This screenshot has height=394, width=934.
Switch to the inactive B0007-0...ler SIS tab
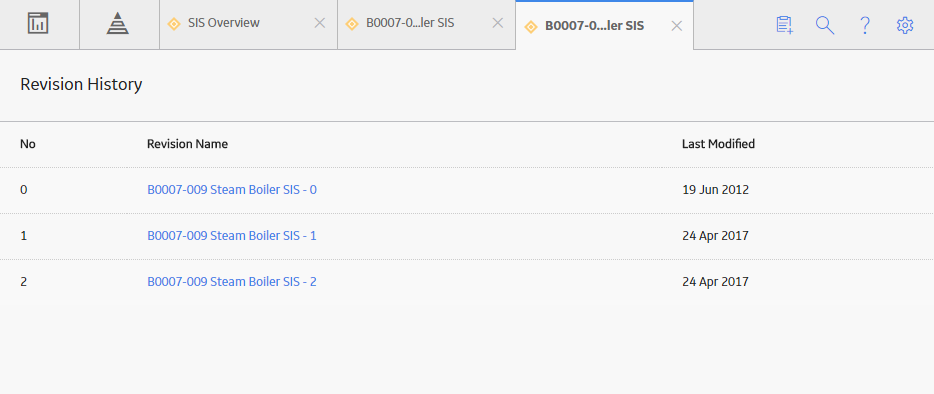pos(410,23)
